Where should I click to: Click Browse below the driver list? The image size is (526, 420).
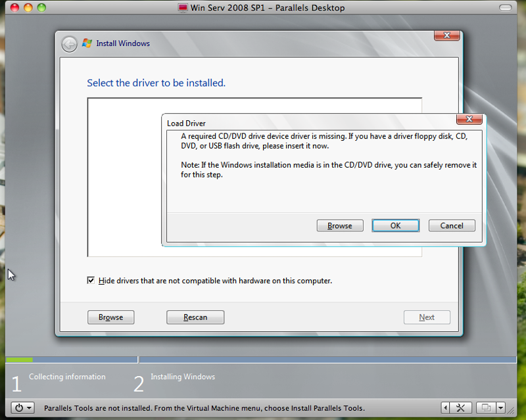(x=110, y=317)
